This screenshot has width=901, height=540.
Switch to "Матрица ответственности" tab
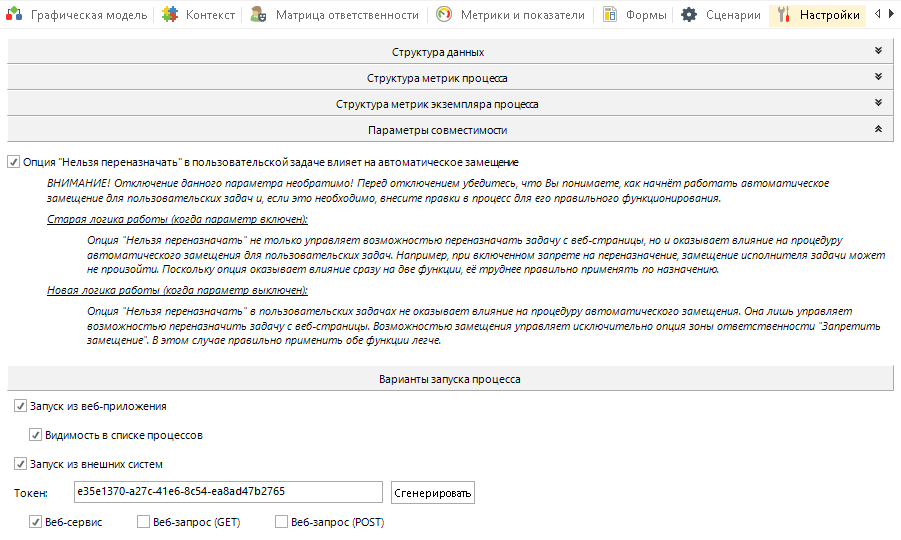click(x=346, y=15)
